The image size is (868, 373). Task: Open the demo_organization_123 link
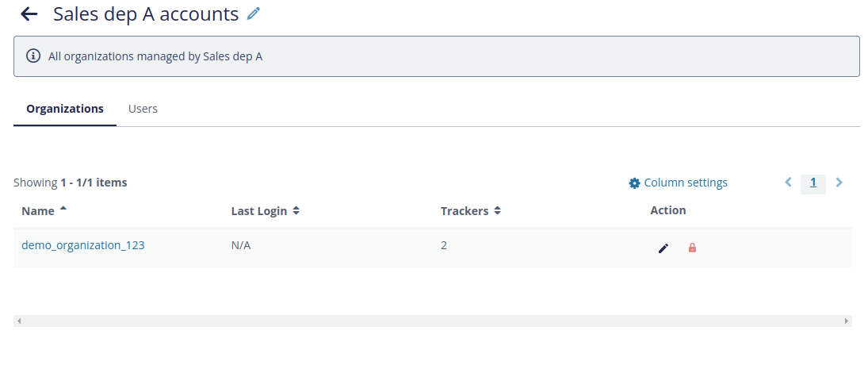(x=83, y=245)
